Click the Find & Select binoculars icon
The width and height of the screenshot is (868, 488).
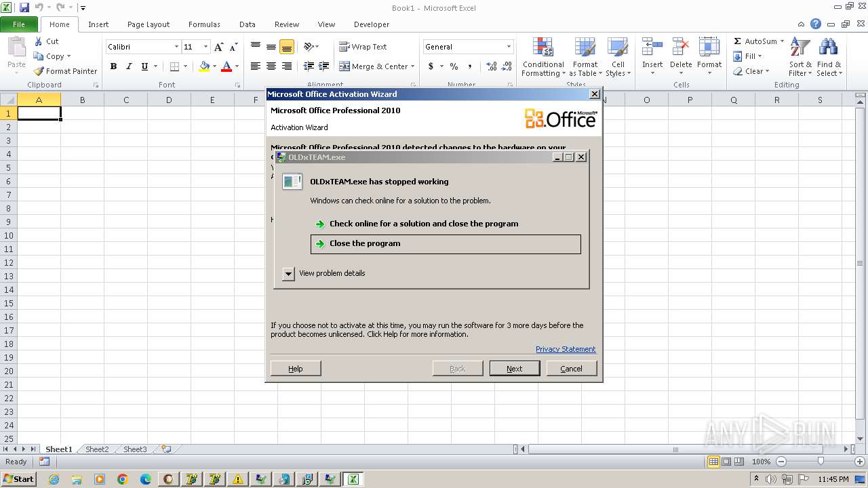point(828,48)
